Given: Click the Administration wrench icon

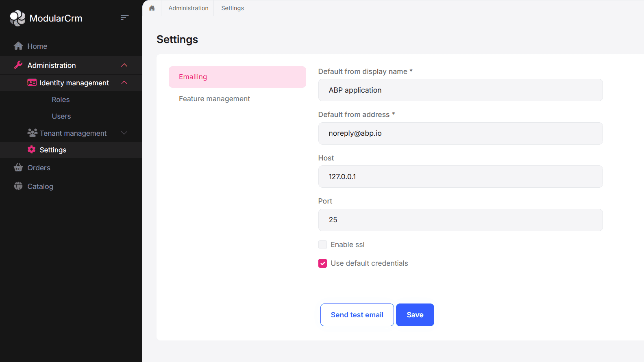Looking at the screenshot, I should point(18,65).
